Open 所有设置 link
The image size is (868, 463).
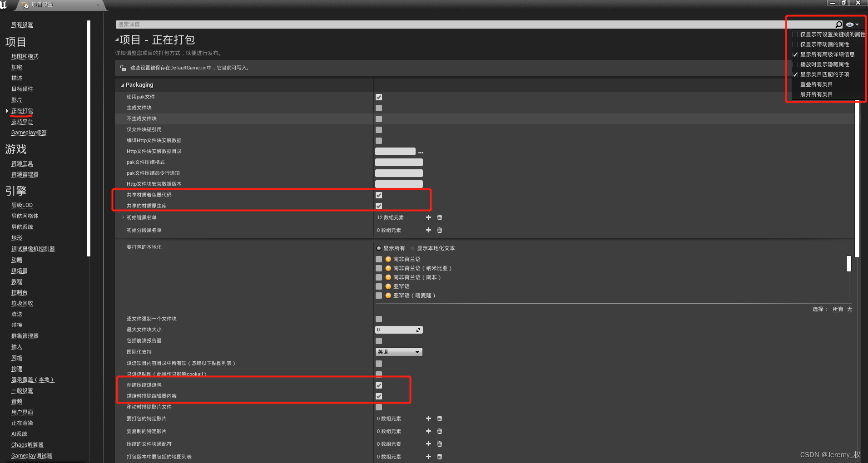coord(22,25)
